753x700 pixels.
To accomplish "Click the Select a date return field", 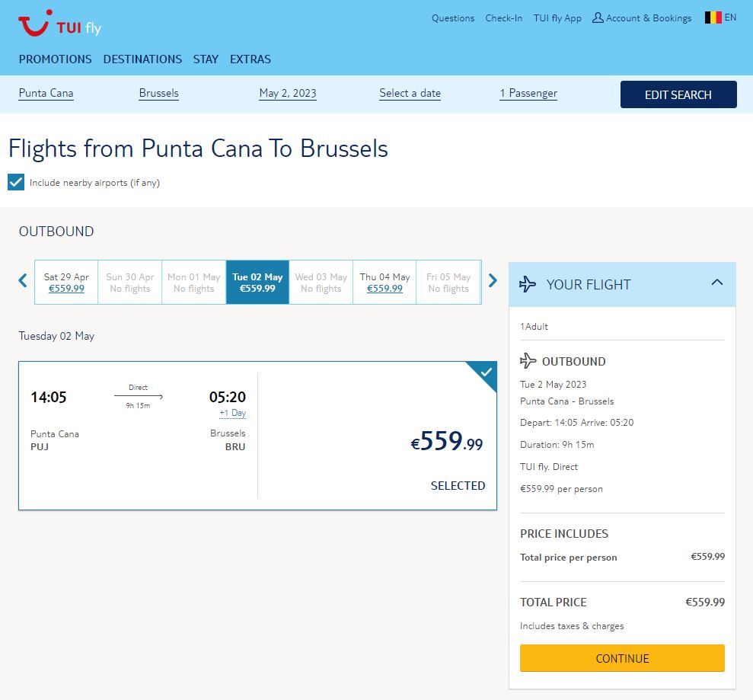I will tap(410, 94).
